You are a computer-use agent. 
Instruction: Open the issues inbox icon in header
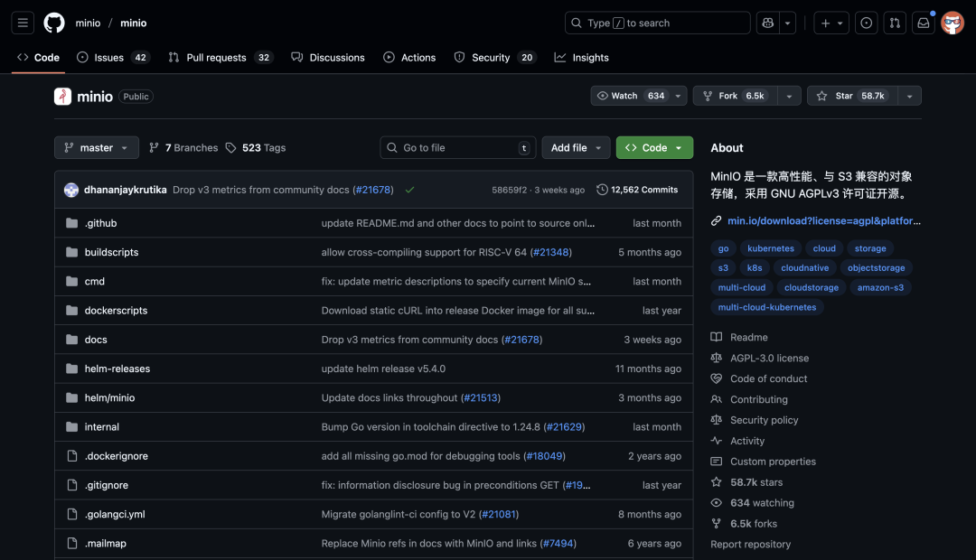coord(866,23)
